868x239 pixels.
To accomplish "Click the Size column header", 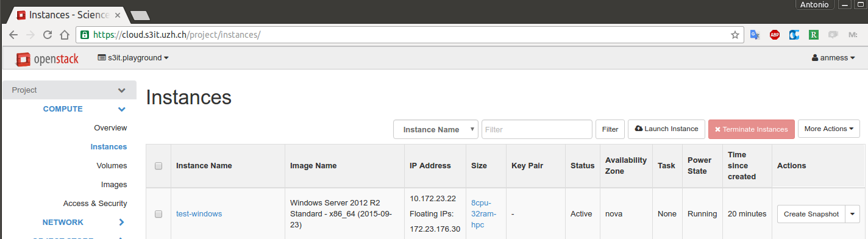I will [x=479, y=166].
